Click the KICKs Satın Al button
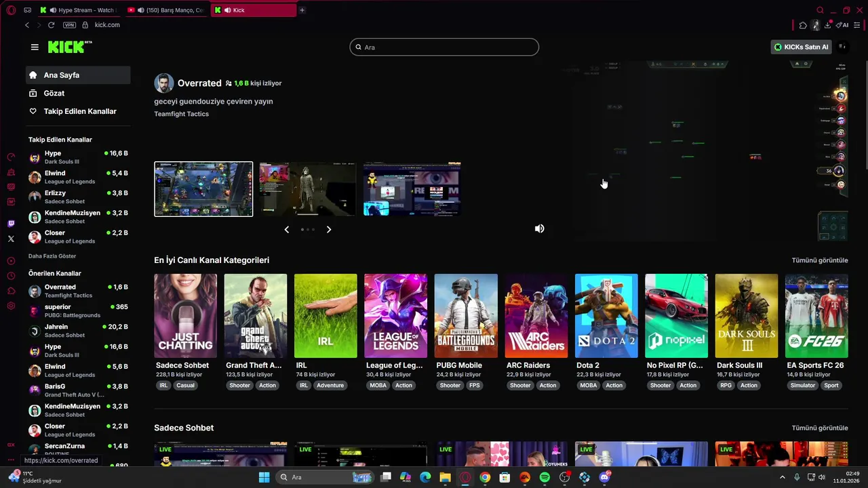This screenshot has height=488, width=868. pos(802,47)
